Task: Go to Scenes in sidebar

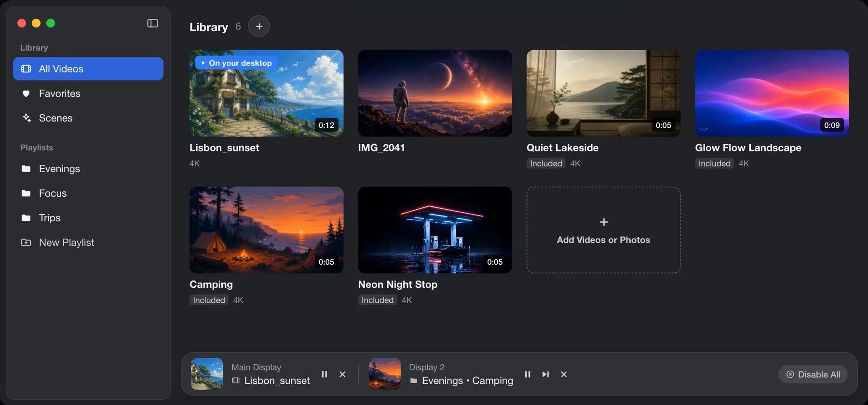Action: click(x=88, y=118)
